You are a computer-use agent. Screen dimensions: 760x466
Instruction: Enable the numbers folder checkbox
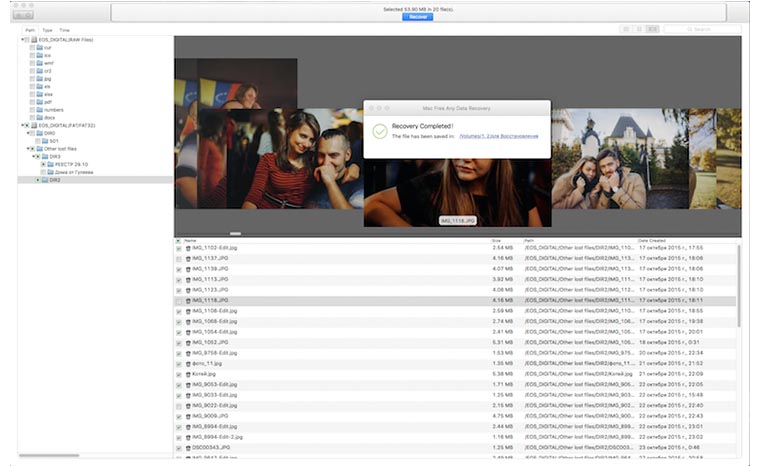point(31,110)
